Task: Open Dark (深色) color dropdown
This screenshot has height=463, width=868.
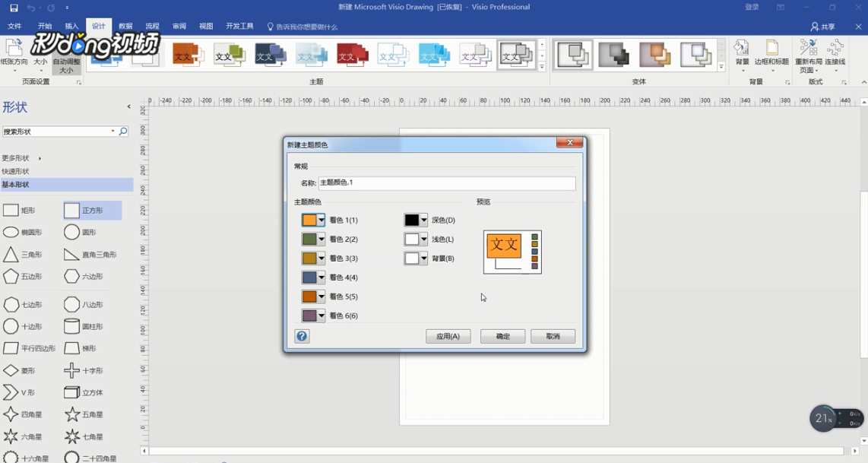Action: 423,220
